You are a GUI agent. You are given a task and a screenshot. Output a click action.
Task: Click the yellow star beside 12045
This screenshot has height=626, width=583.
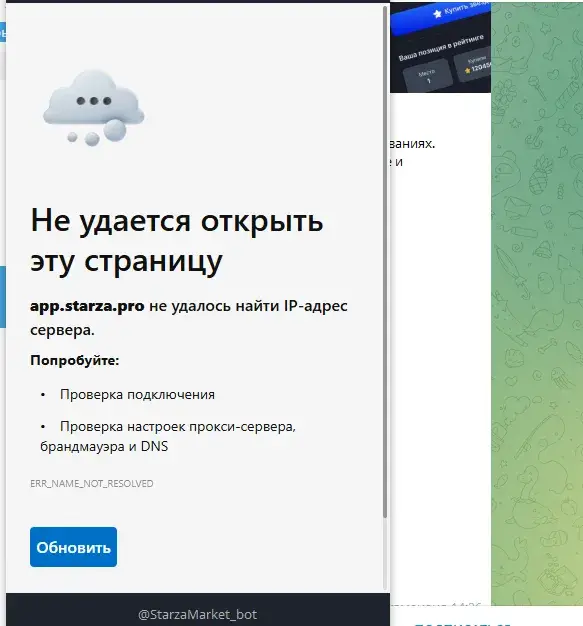[x=468, y=71]
